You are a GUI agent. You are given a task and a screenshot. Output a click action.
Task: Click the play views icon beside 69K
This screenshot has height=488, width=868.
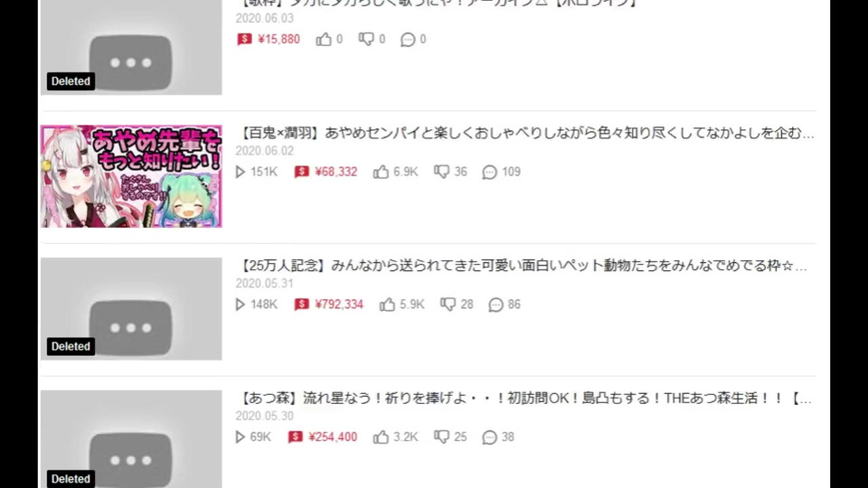(x=241, y=437)
